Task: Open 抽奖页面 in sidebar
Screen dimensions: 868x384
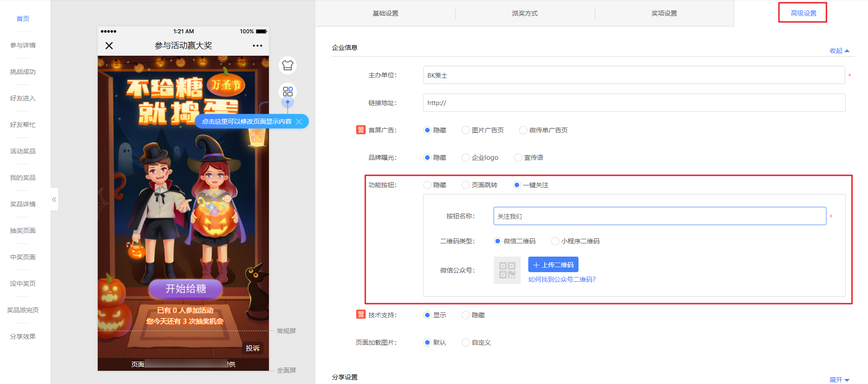Action: point(23,231)
